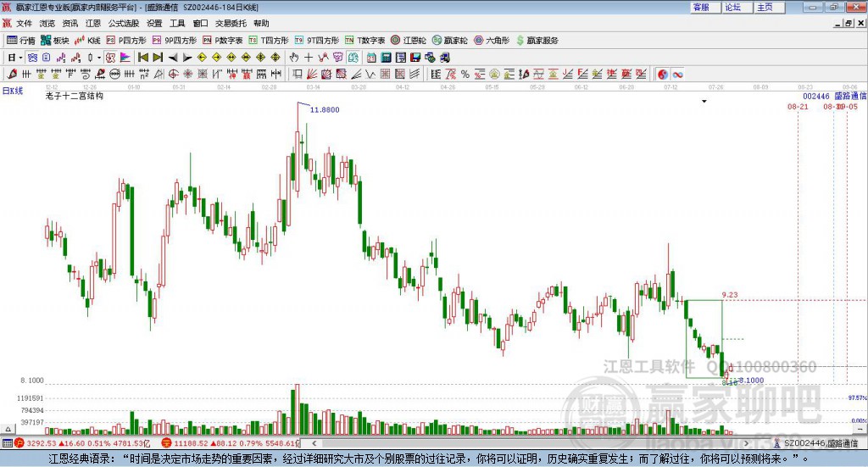Open the calculator icon in toolbar
The width and height of the screenshot is (868, 467).
click(x=386, y=58)
